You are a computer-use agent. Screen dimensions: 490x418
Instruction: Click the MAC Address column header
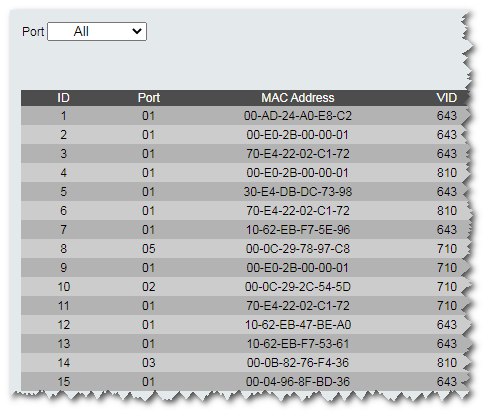(298, 98)
